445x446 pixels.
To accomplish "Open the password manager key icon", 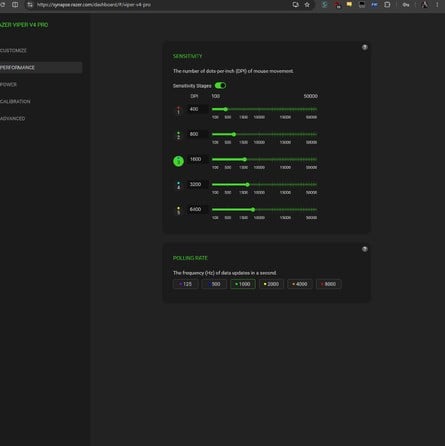I will click(x=406, y=5).
